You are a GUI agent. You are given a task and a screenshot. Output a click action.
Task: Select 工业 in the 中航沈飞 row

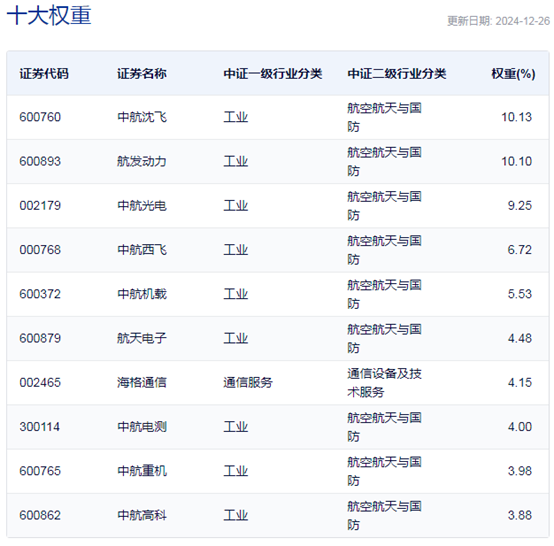(x=236, y=117)
